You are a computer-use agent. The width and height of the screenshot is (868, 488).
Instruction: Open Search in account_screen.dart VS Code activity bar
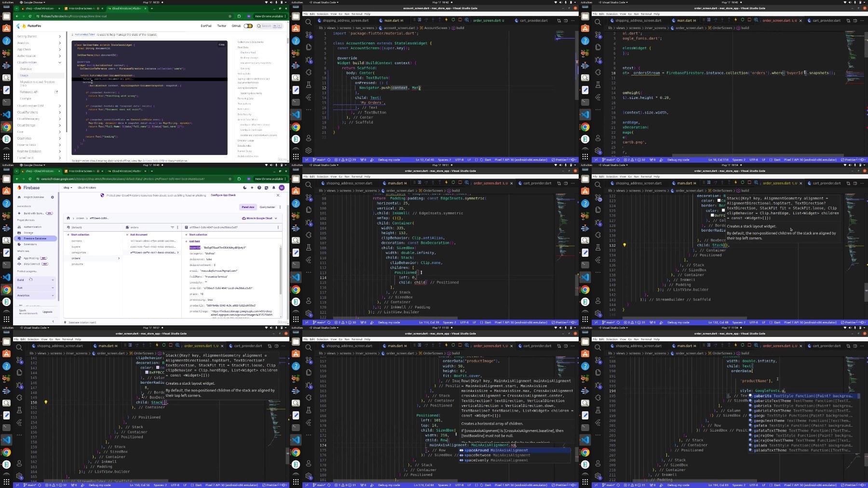pyautogui.click(x=309, y=22)
